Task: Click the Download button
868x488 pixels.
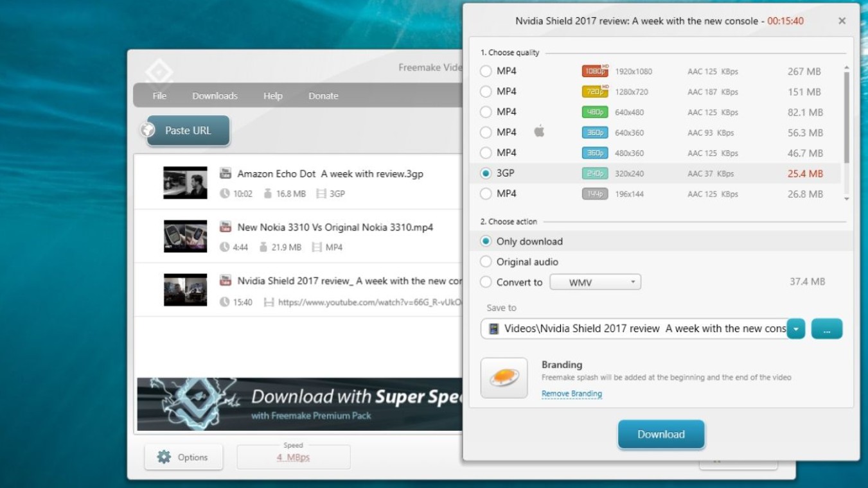Action: point(661,435)
